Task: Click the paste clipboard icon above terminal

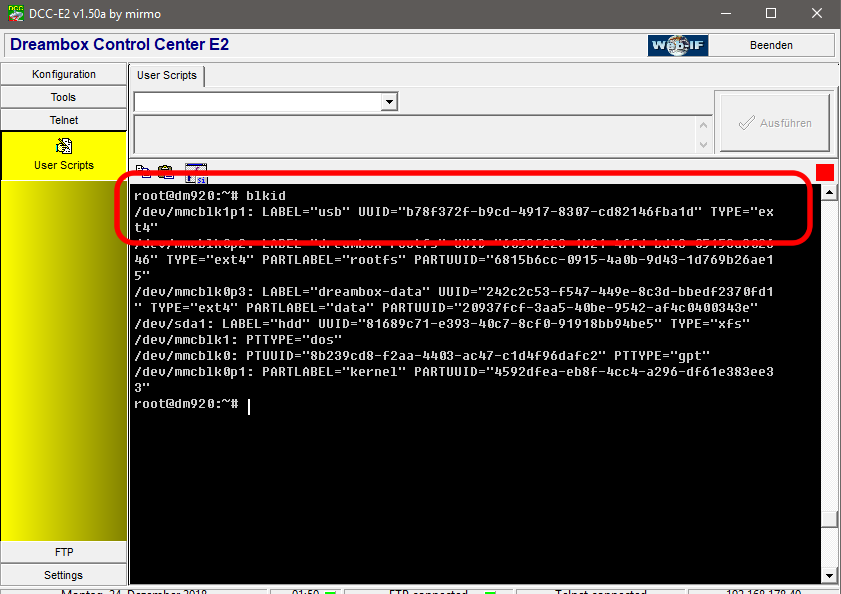Action: point(166,172)
